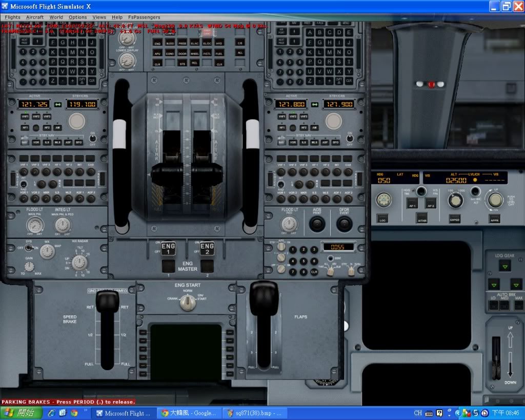This screenshot has height=420, width=525.
Task: Click the WX RADAR TILT knob
Action: pos(79,263)
